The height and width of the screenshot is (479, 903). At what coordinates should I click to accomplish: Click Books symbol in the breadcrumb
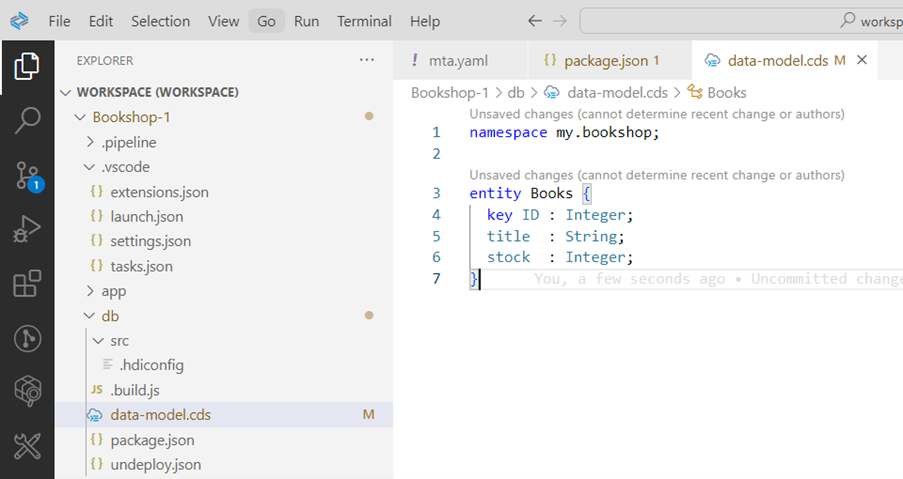pyautogui.click(x=727, y=93)
